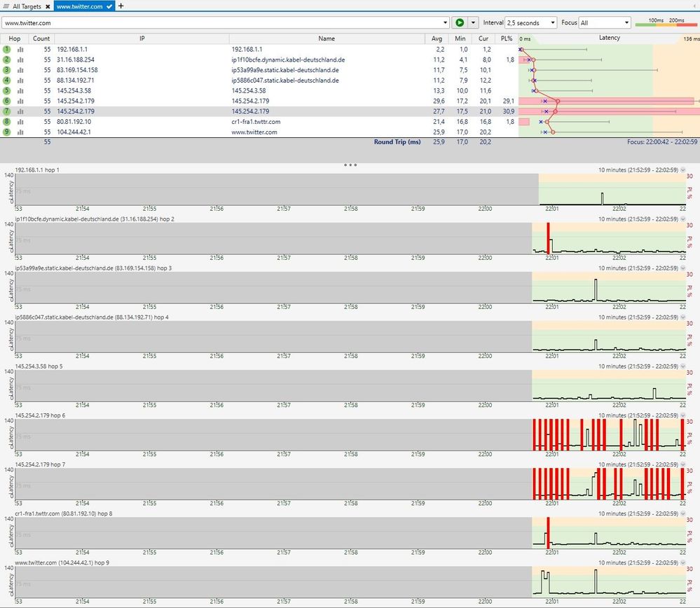Viewport: 700px width, 608px height.
Task: Toggle timeline graph icon for 31.16.188.254 row
Action: tap(20, 60)
